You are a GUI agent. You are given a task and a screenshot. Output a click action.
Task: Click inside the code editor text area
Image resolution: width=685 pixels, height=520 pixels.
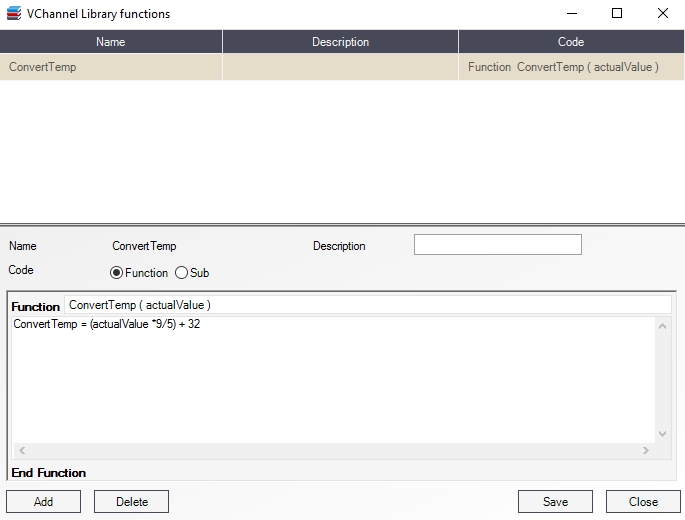[x=330, y=380]
